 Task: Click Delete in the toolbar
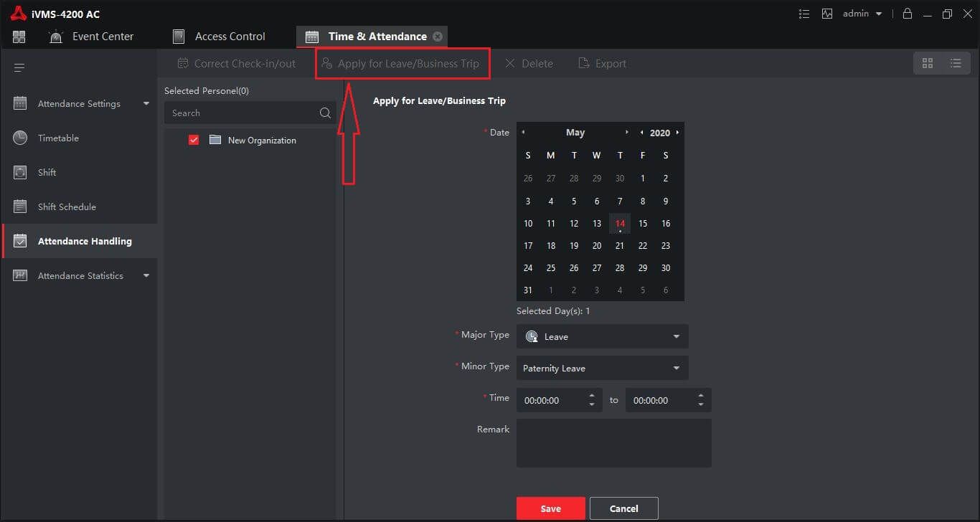(529, 63)
